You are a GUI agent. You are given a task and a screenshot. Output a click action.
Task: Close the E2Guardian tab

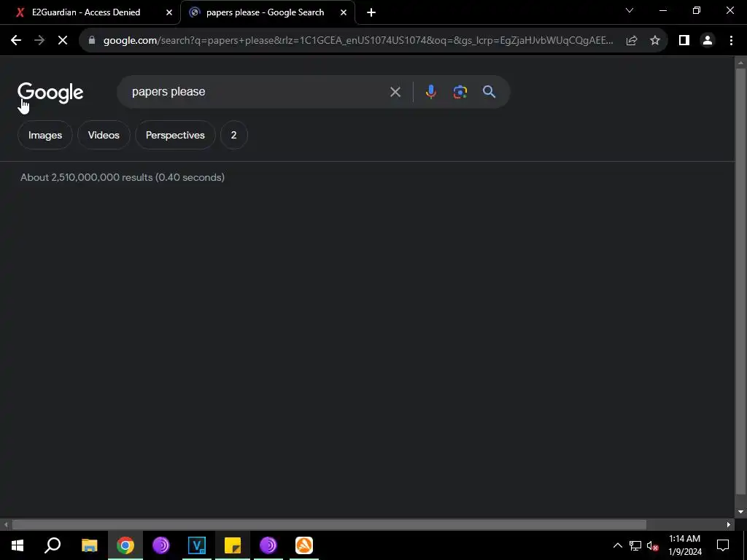pos(169,12)
